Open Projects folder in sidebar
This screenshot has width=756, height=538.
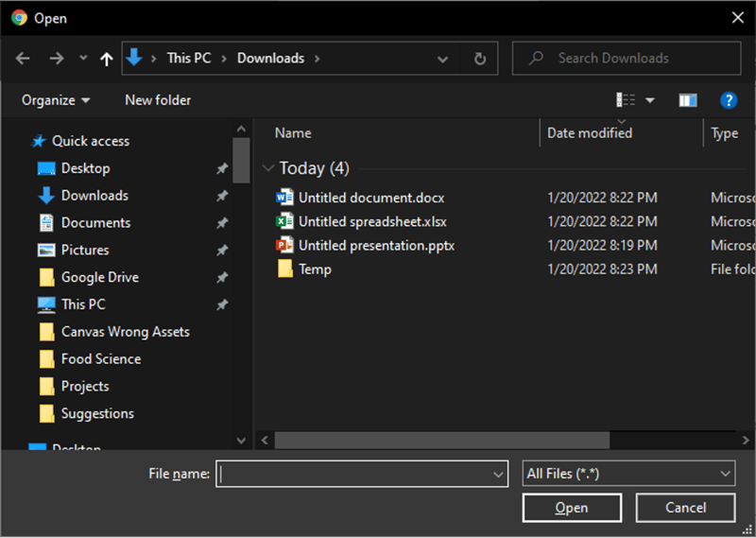pos(85,387)
